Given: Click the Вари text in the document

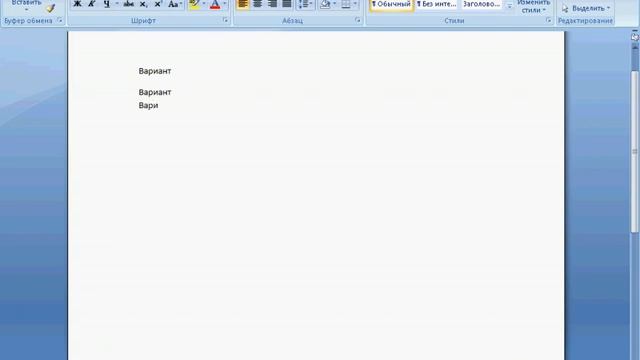Looking at the screenshot, I should coord(148,105).
